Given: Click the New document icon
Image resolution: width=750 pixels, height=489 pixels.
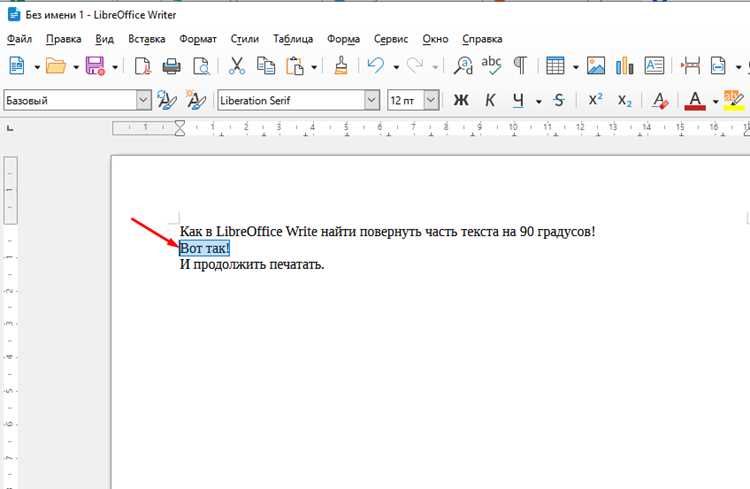Looking at the screenshot, I should (17, 66).
